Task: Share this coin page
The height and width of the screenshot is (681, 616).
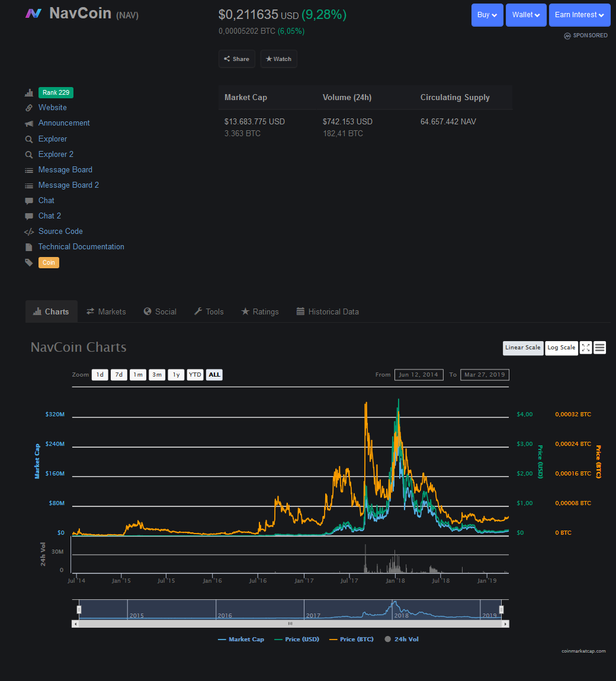Action: tap(237, 59)
